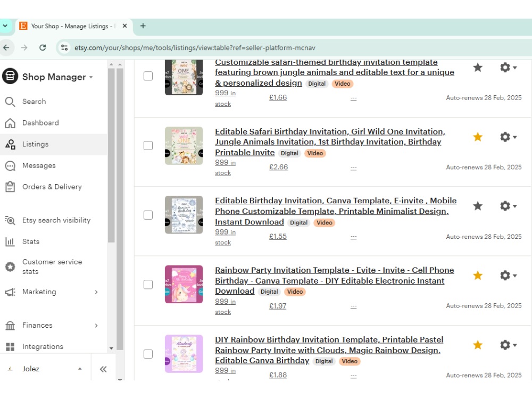This screenshot has width=532, height=399.
Task: Open gear menu for Editable Birthday Invitation Canva listing
Action: (508, 206)
